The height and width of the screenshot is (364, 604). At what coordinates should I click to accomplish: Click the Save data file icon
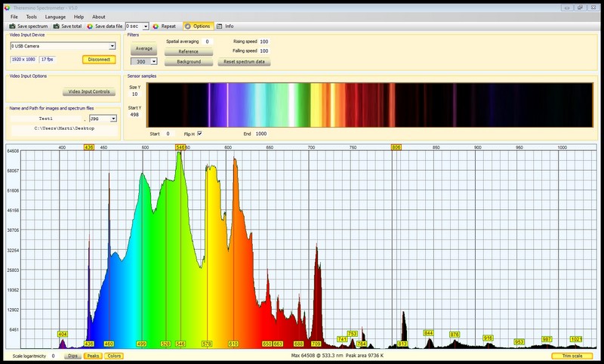click(x=90, y=26)
